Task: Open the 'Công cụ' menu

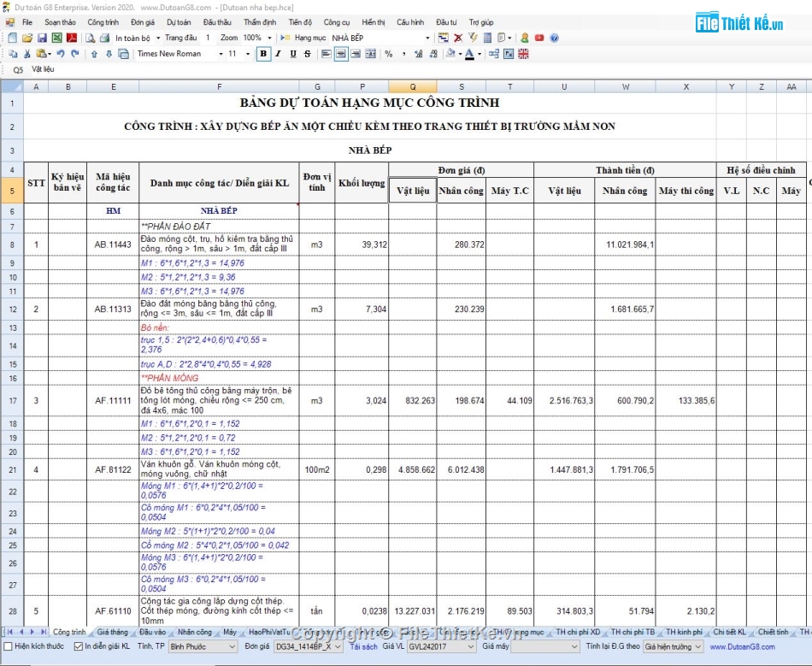Action: [x=337, y=22]
